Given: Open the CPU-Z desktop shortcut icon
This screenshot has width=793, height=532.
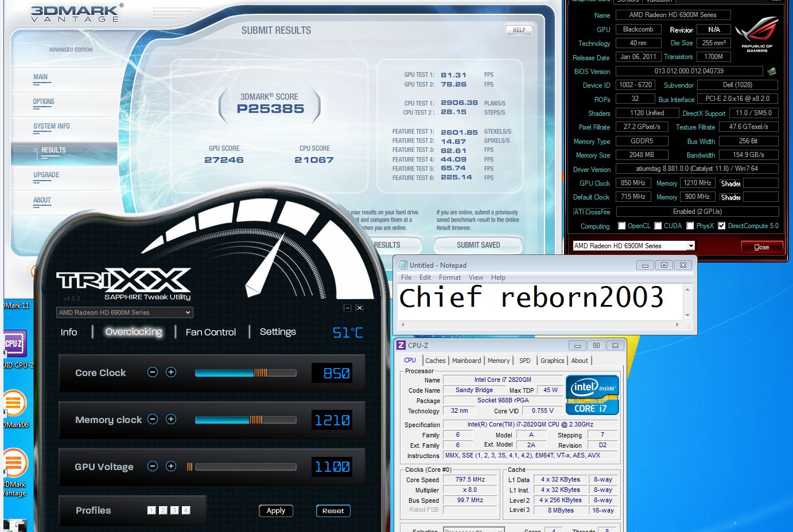Looking at the screenshot, I should point(14,344).
